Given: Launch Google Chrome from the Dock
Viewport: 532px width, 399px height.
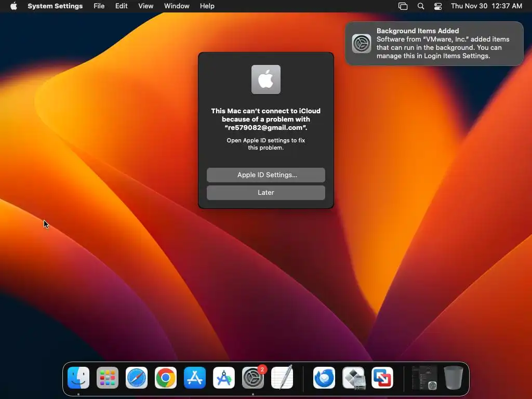Looking at the screenshot, I should (166, 378).
